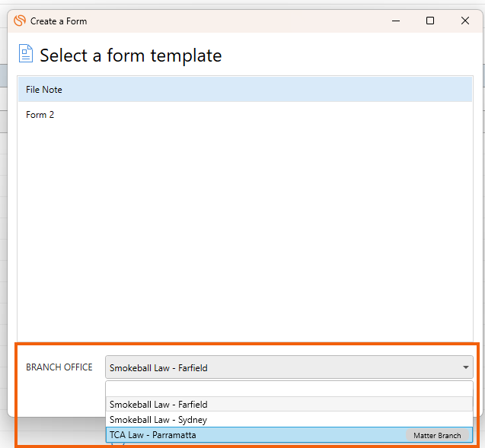
Task: Maximize the Create a Form window
Action: 430,21
